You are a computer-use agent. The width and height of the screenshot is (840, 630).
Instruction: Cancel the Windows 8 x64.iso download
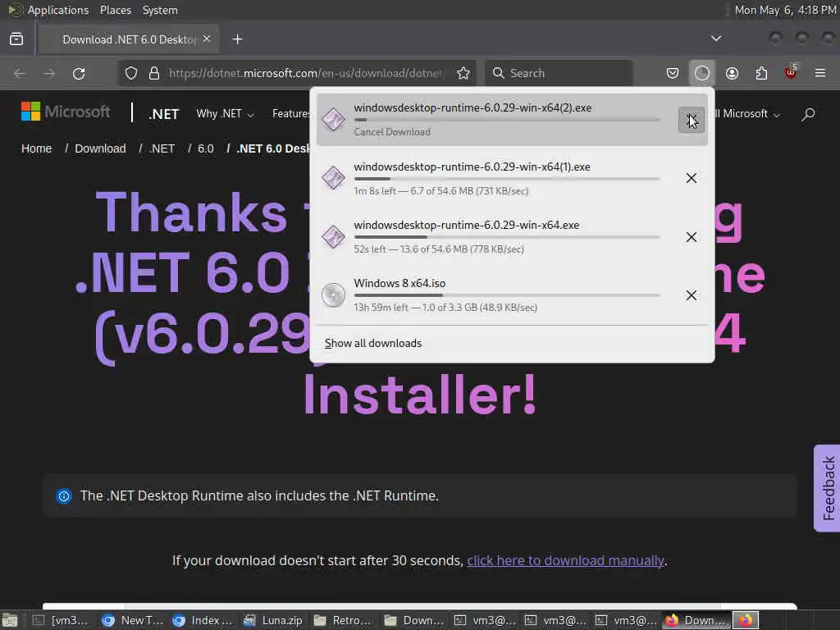coord(691,295)
